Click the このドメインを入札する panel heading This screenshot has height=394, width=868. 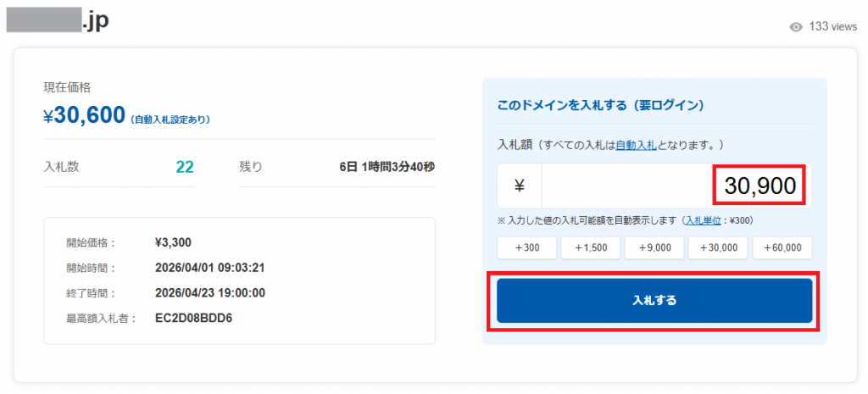click(600, 105)
